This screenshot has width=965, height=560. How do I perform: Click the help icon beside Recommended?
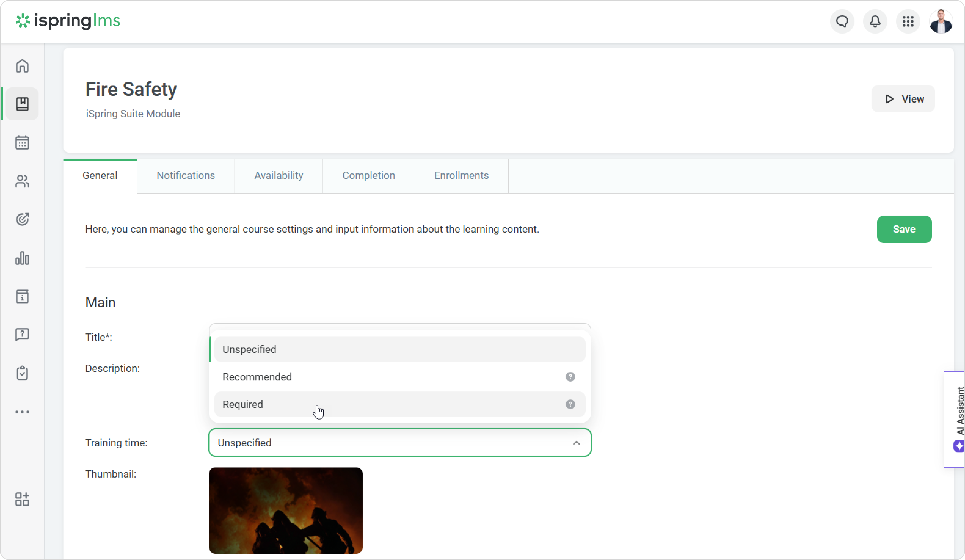[570, 377]
